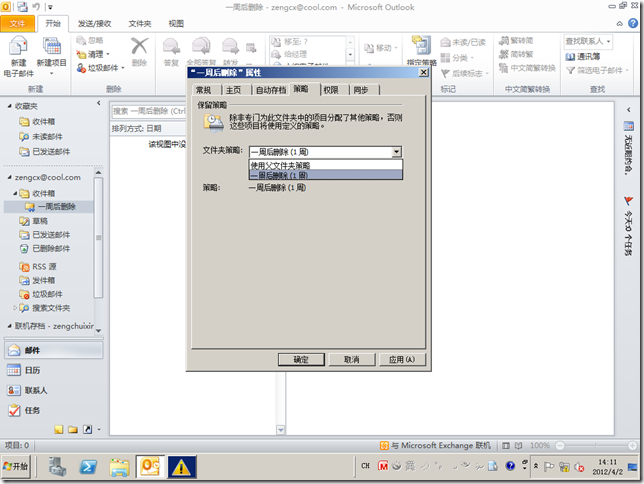The width and height of the screenshot is (644, 484).
Task: Open the 垃圾邮件 junk mail folder
Action: pos(48,294)
